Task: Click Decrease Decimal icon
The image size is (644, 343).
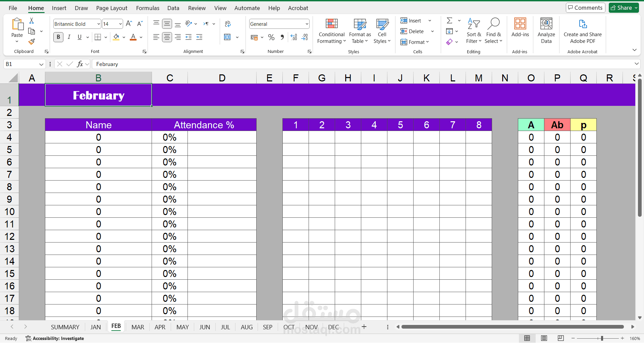Action: [x=305, y=37]
